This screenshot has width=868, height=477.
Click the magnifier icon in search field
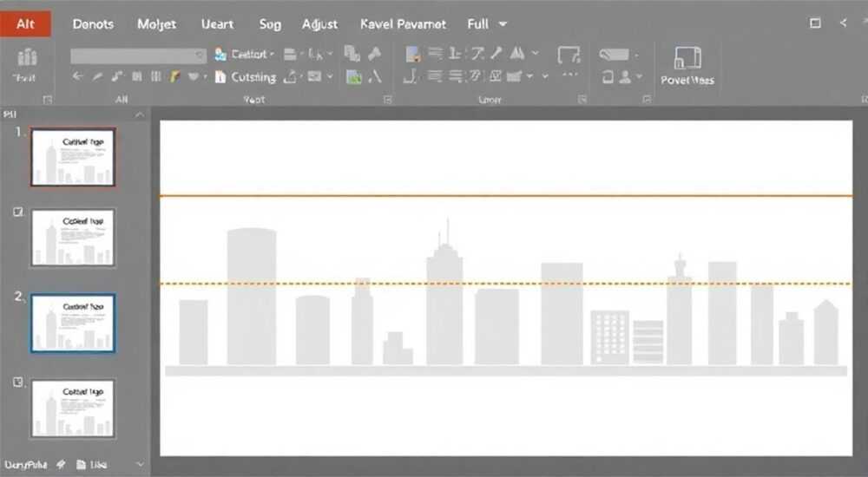click(x=200, y=56)
